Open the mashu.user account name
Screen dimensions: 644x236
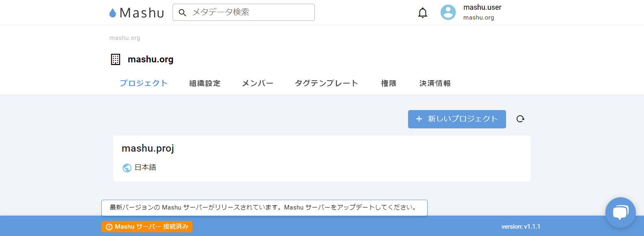pos(482,7)
